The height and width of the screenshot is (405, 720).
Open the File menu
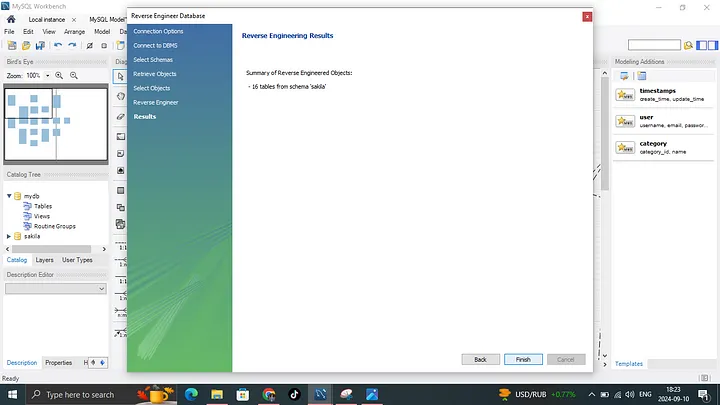tap(9, 32)
